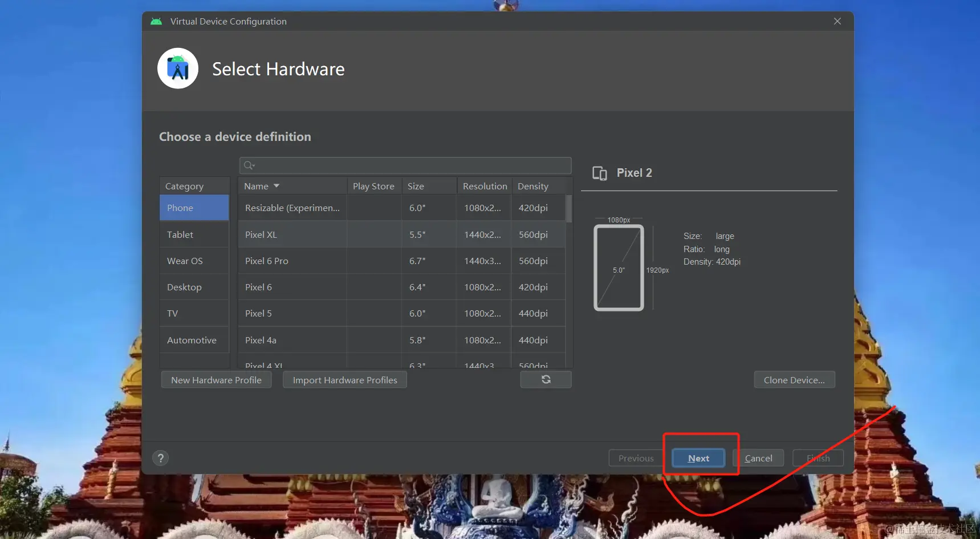
Task: Click the Density column header
Action: (x=539, y=186)
